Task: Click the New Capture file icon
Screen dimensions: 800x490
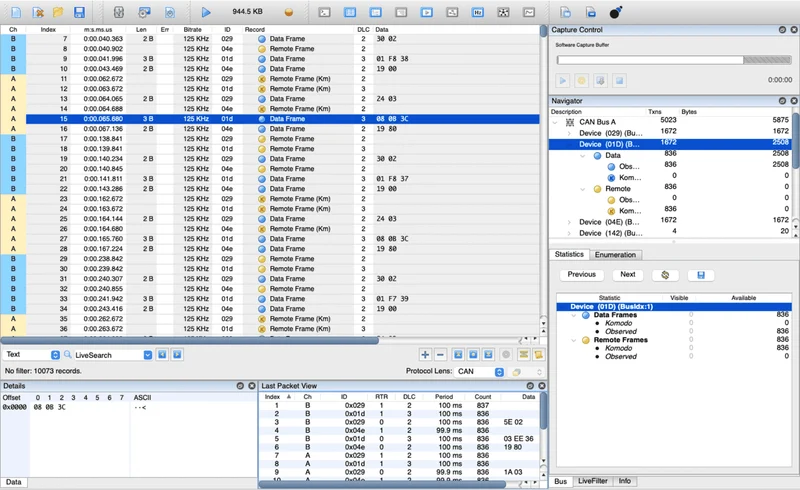Action: click(x=16, y=12)
